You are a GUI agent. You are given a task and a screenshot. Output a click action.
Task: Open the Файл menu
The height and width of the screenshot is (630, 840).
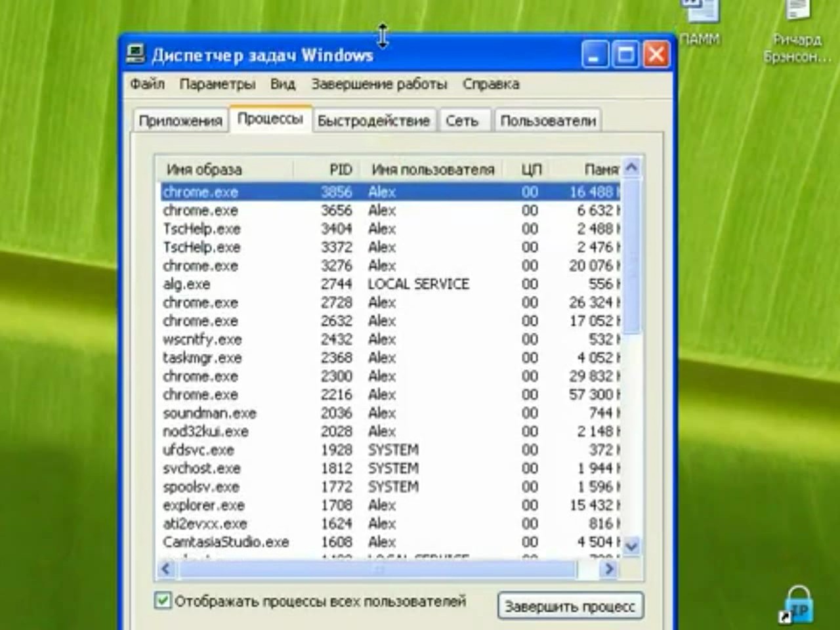pos(147,84)
